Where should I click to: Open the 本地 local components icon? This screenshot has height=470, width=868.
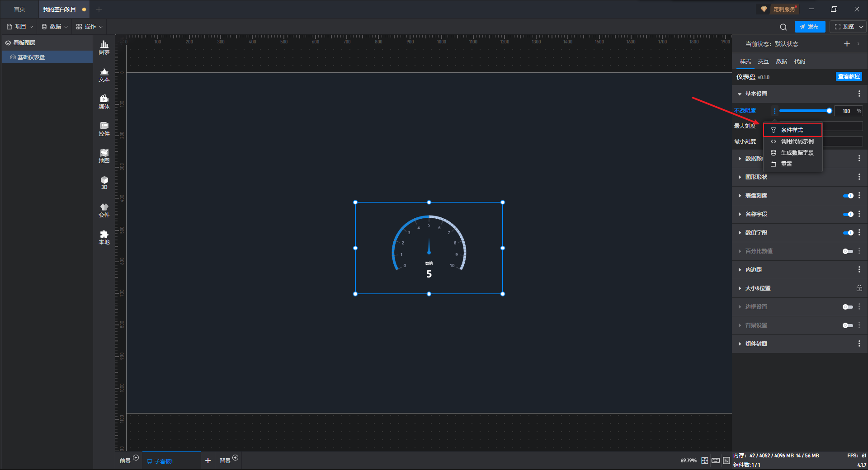click(104, 237)
